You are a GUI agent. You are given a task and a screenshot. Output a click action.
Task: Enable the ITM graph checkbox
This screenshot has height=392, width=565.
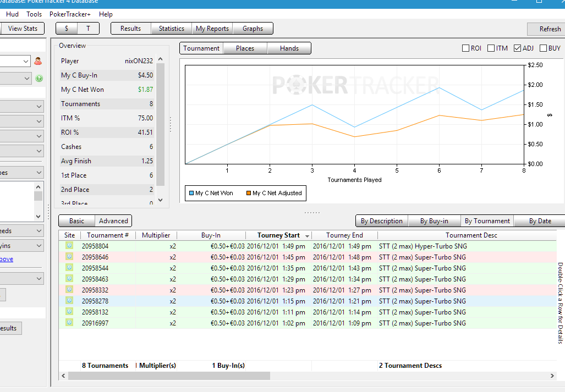491,48
